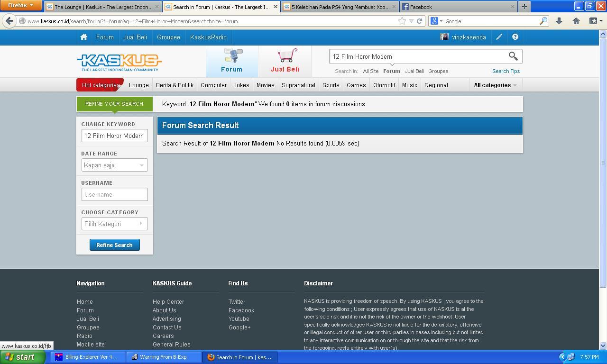607x364 pixels.
Task: Click the Username input field
Action: 114,194
